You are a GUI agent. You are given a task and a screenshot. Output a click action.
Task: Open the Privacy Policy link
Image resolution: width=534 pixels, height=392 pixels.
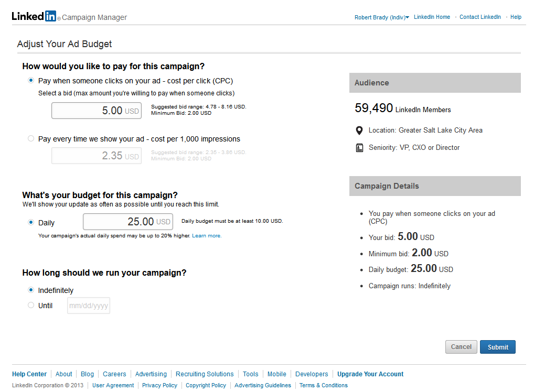coord(159,385)
